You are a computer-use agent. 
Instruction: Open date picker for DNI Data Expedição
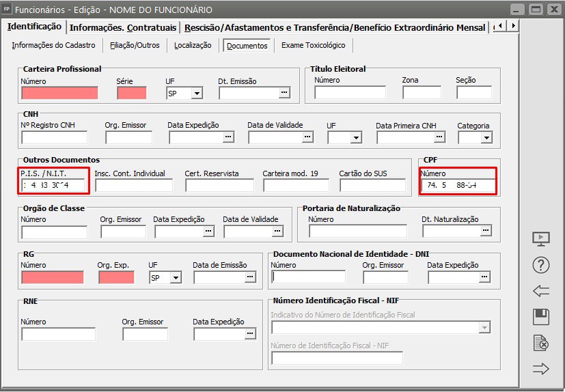tap(484, 277)
